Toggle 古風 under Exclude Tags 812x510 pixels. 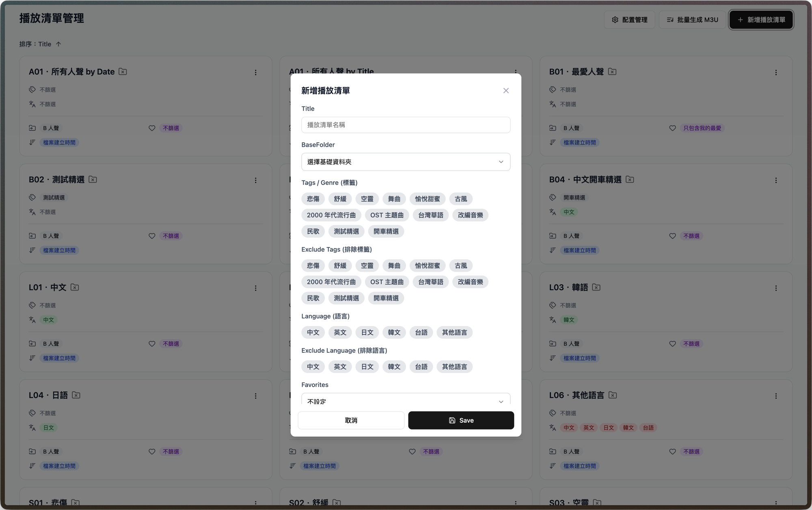click(461, 265)
